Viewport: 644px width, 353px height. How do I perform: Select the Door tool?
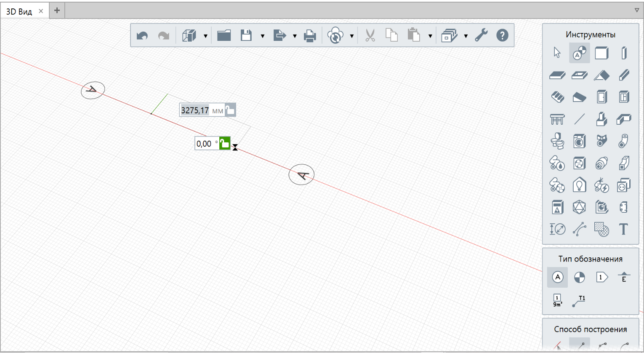(x=601, y=97)
